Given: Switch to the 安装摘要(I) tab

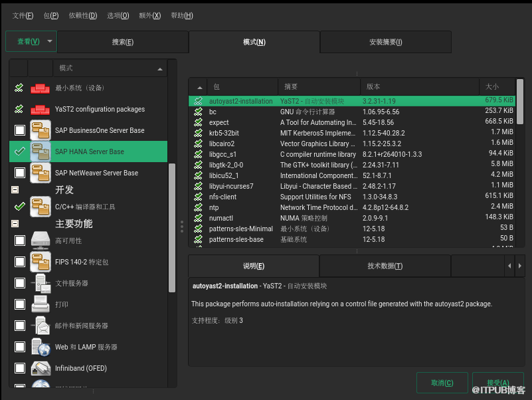Looking at the screenshot, I should [x=385, y=42].
